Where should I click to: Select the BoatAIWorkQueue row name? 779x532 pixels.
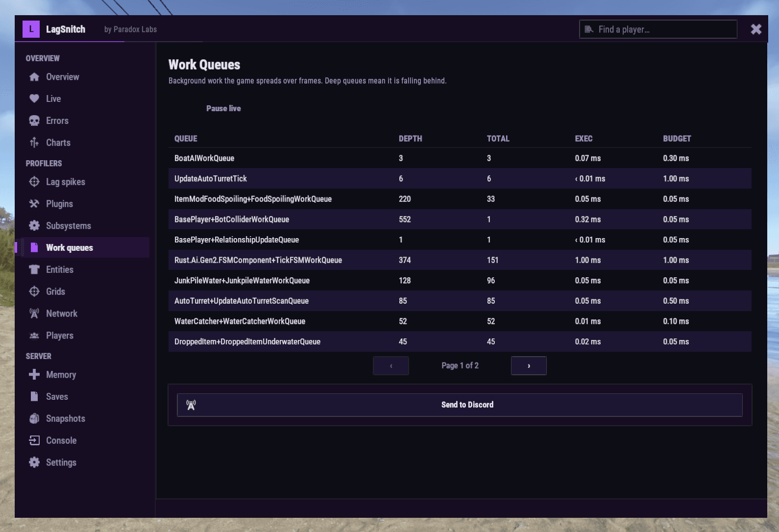pos(204,158)
